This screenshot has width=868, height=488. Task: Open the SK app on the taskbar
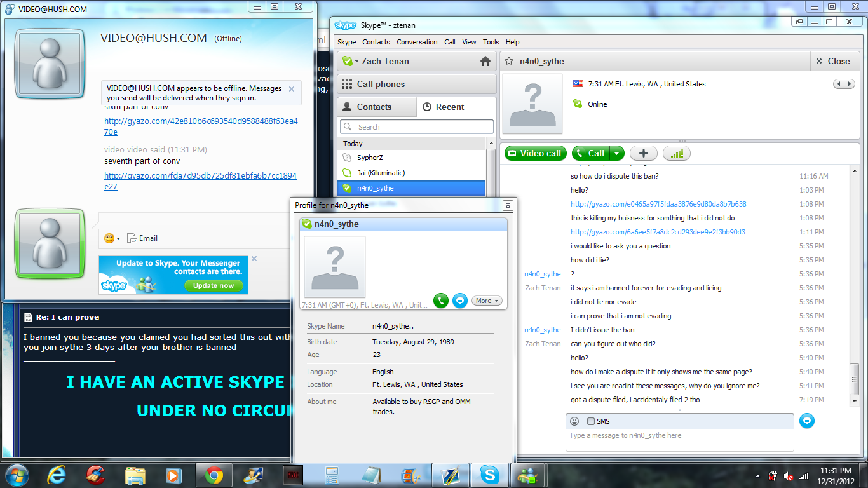tap(293, 475)
